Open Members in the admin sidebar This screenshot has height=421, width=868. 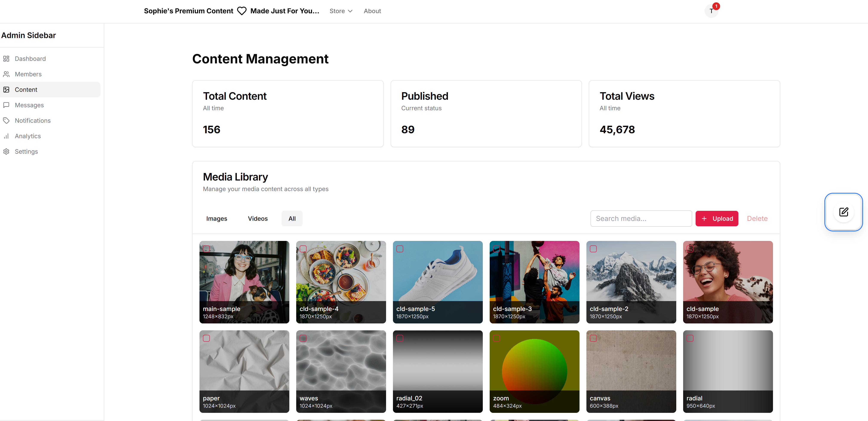point(50,74)
